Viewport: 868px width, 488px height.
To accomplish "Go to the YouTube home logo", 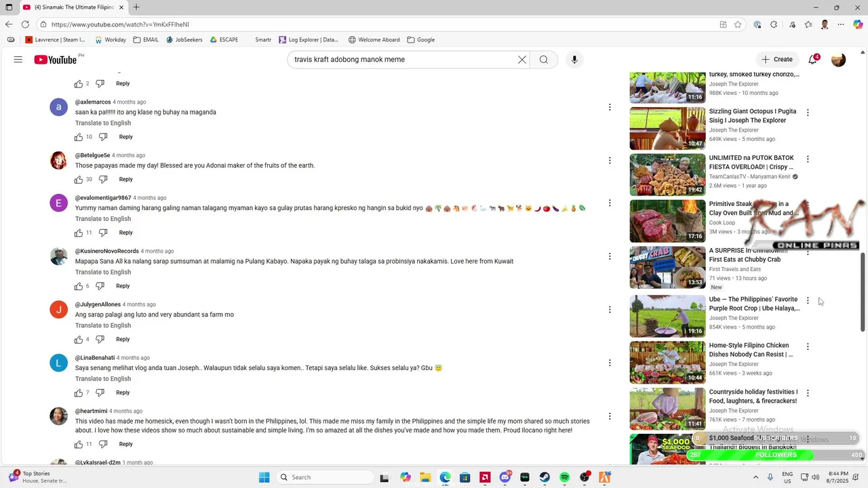I will pyautogui.click(x=56, y=60).
